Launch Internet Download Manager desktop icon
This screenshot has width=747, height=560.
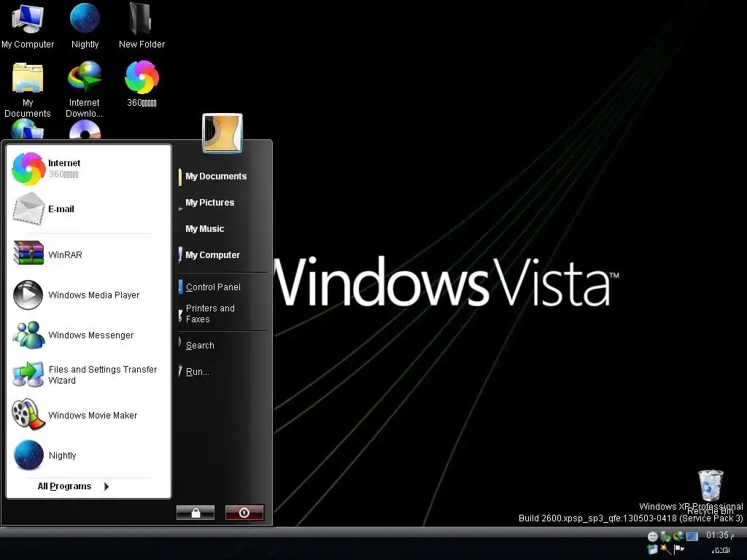tap(85, 89)
